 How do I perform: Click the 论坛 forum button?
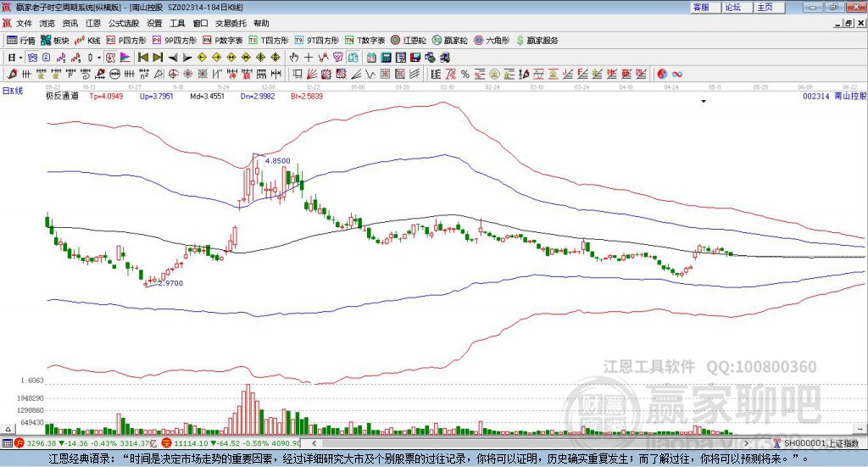point(737,7)
